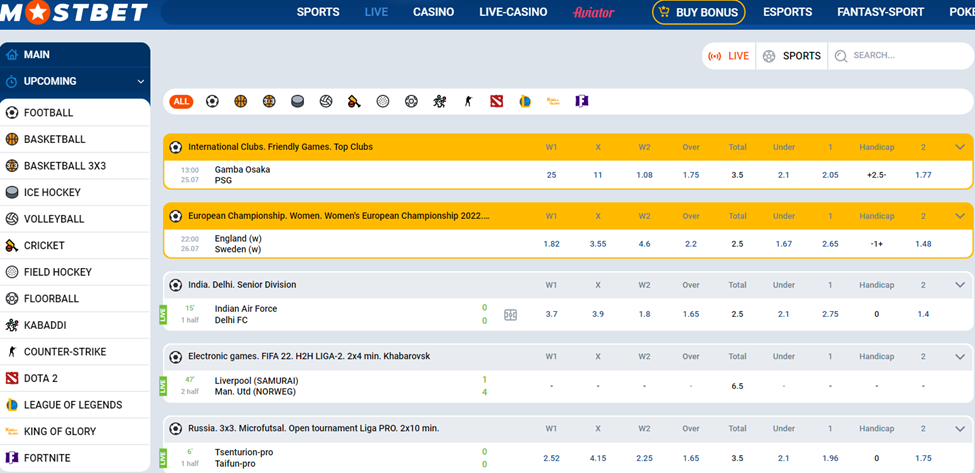The width and height of the screenshot is (975, 473).
Task: Click the home icon beside MAIN
Action: coord(12,55)
